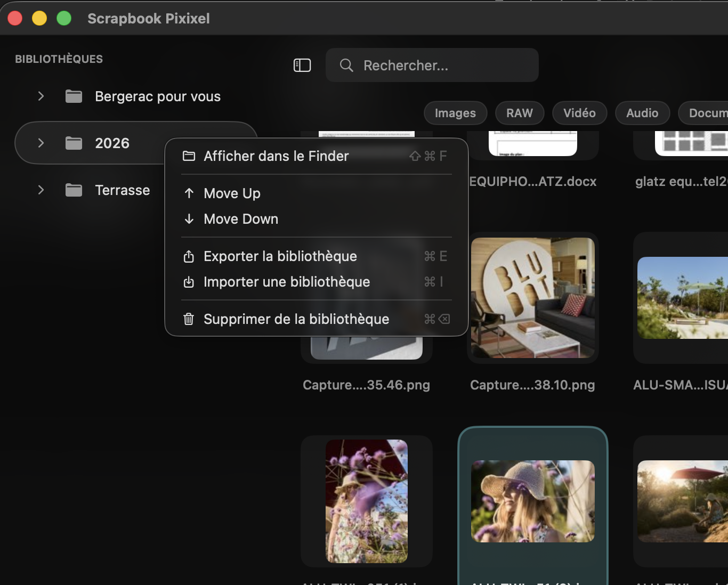Select Move Down in context menu
This screenshot has height=585, width=728.
[x=241, y=219]
